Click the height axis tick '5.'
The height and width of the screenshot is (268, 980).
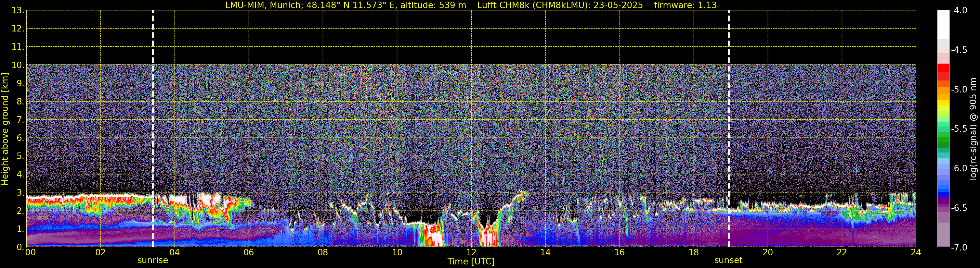(x=20, y=156)
